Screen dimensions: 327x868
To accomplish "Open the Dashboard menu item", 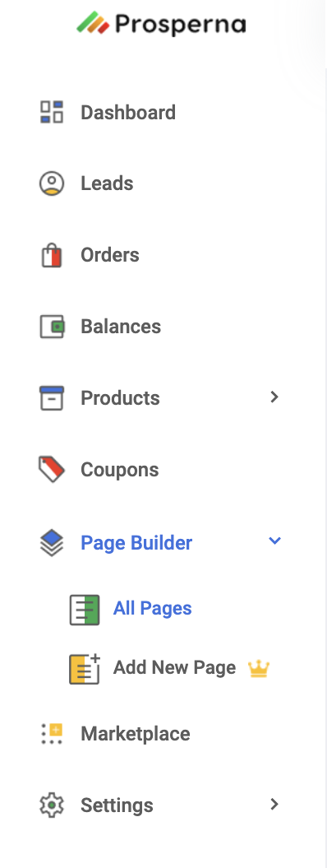I will tap(128, 113).
